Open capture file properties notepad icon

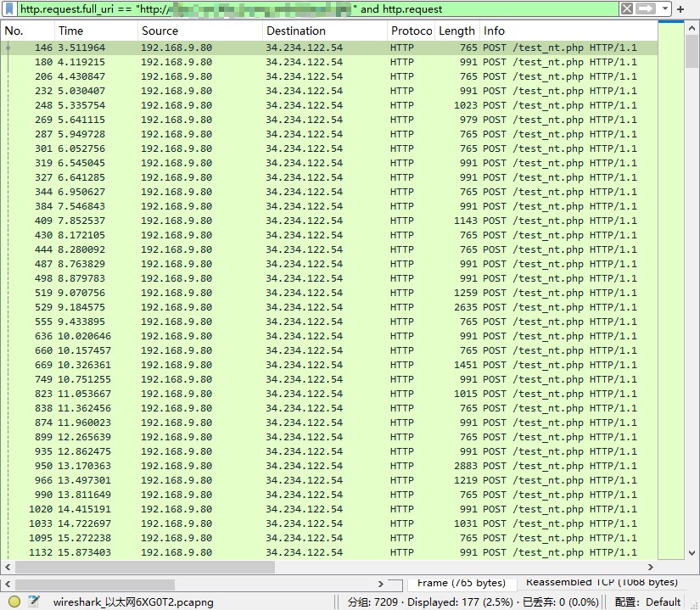coord(34,602)
